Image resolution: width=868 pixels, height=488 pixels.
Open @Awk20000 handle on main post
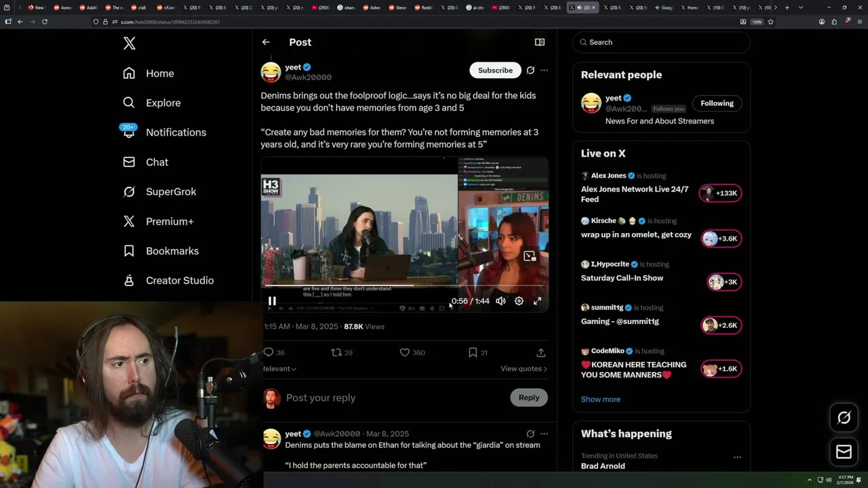309,77
